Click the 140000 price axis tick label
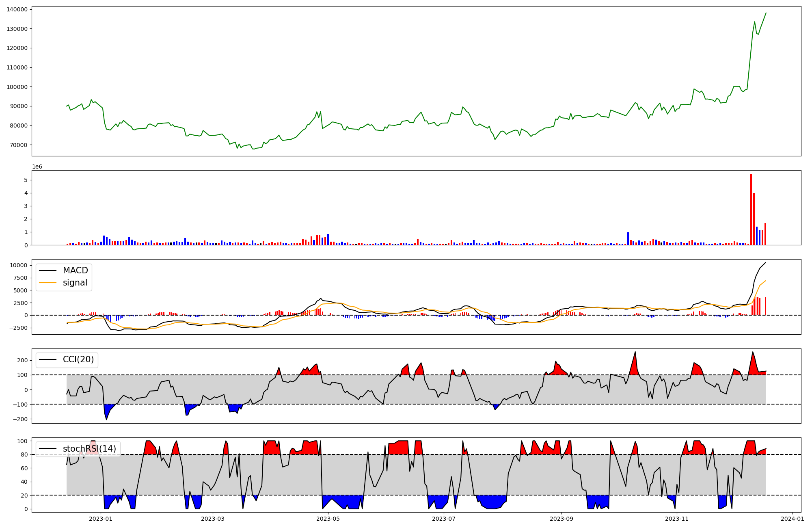Viewport: 812px width, 528px height. tap(17, 9)
